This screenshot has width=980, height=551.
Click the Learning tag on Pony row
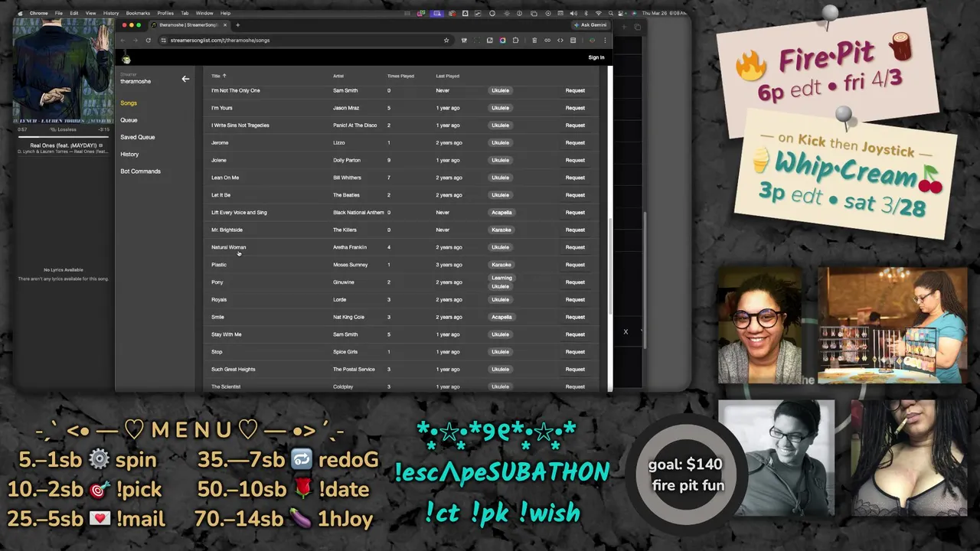tap(501, 278)
